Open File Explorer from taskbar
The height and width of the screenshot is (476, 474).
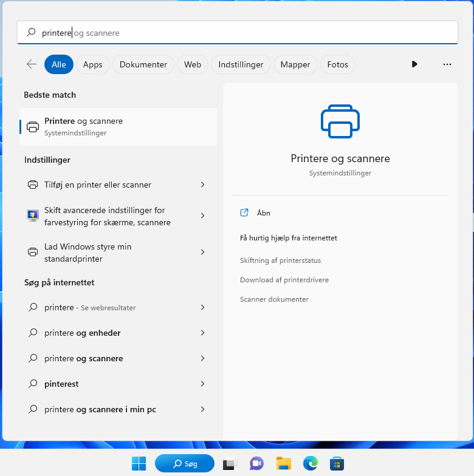283,464
